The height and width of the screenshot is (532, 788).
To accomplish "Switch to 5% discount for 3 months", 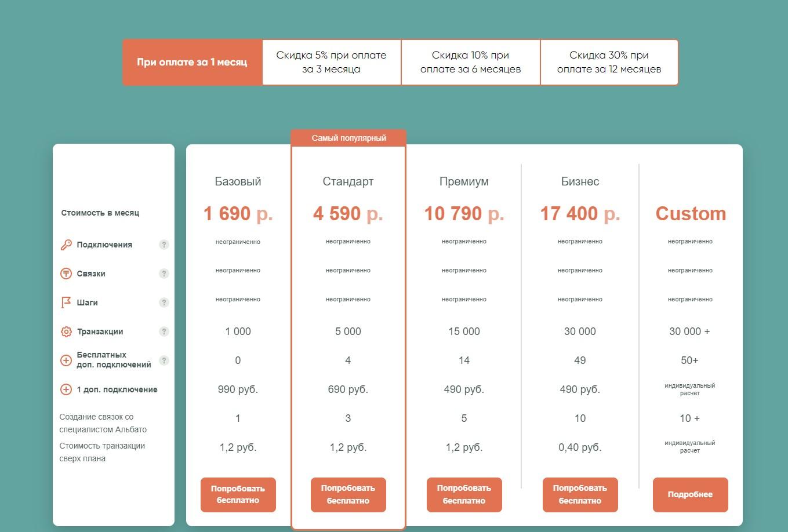I will 331,62.
